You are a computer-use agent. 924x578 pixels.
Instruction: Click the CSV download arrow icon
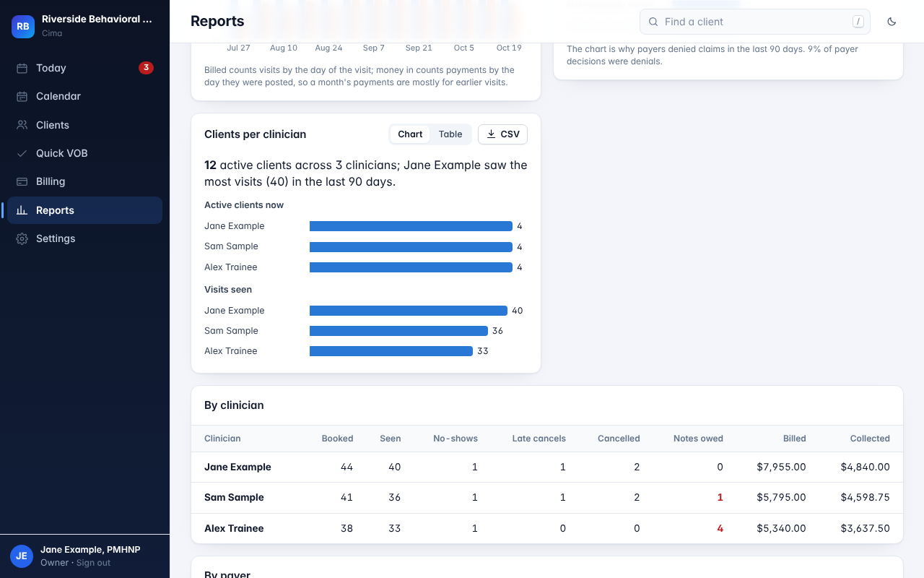pos(492,134)
